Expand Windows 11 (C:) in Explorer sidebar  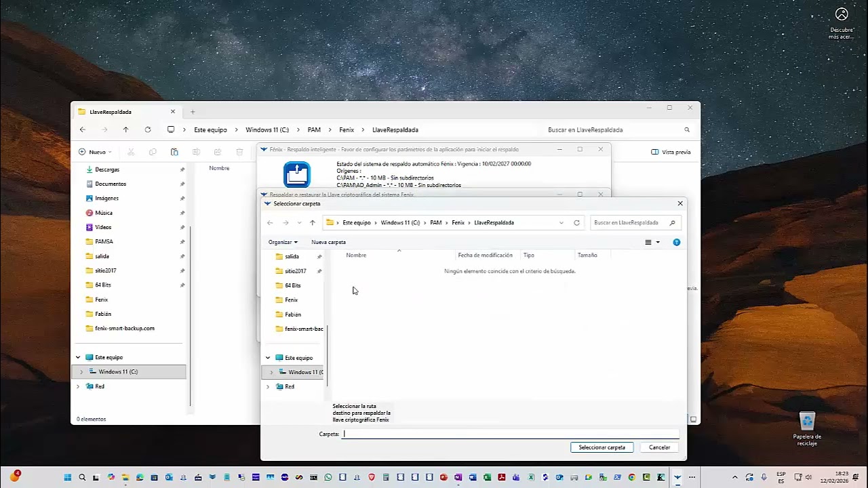81,371
